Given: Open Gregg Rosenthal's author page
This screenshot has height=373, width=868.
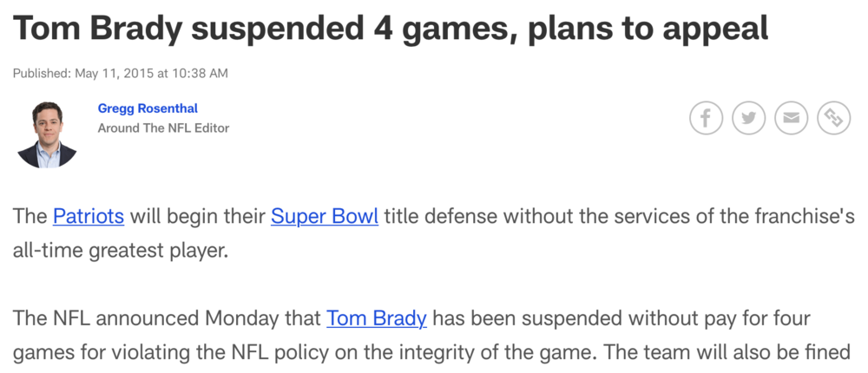Looking at the screenshot, I should pyautogui.click(x=147, y=108).
